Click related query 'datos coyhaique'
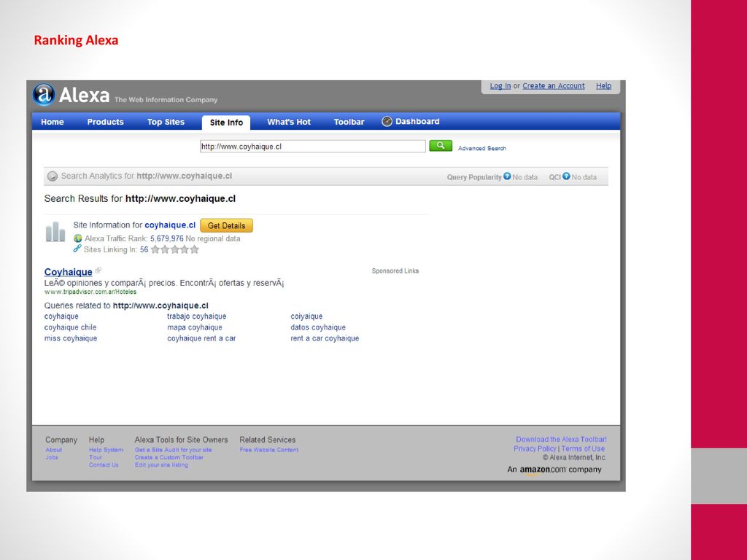747x560 pixels. click(318, 327)
